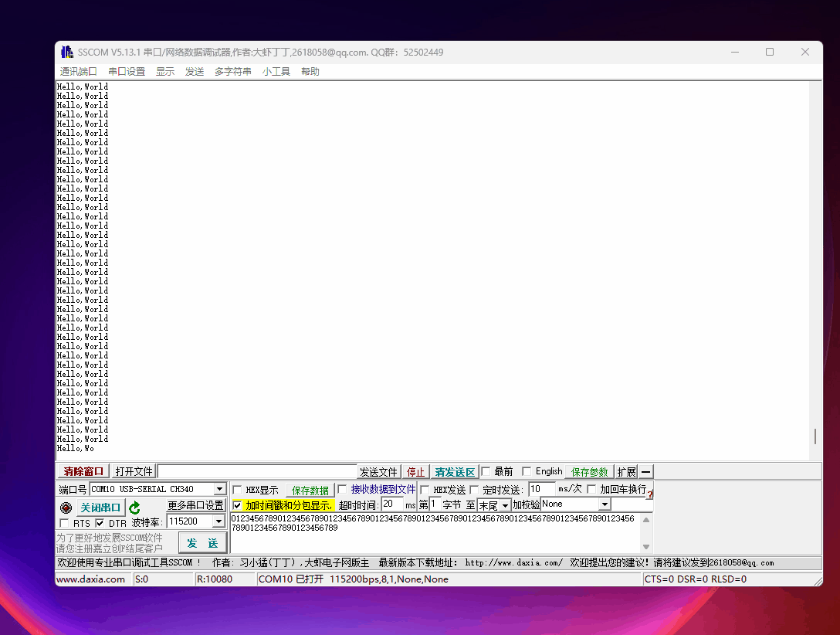The width and height of the screenshot is (840, 635).
Task: Click the S:0 sent counter
Action: click(x=141, y=579)
